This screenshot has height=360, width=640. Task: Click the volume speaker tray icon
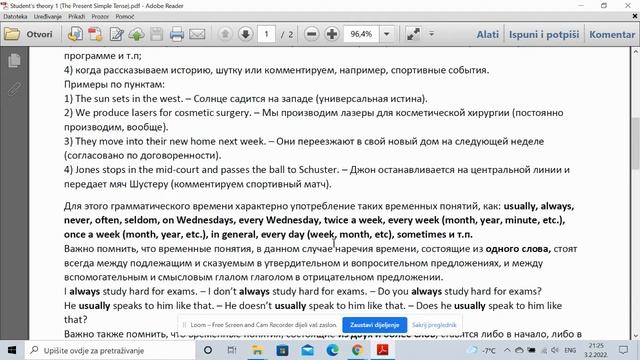click(x=555, y=350)
